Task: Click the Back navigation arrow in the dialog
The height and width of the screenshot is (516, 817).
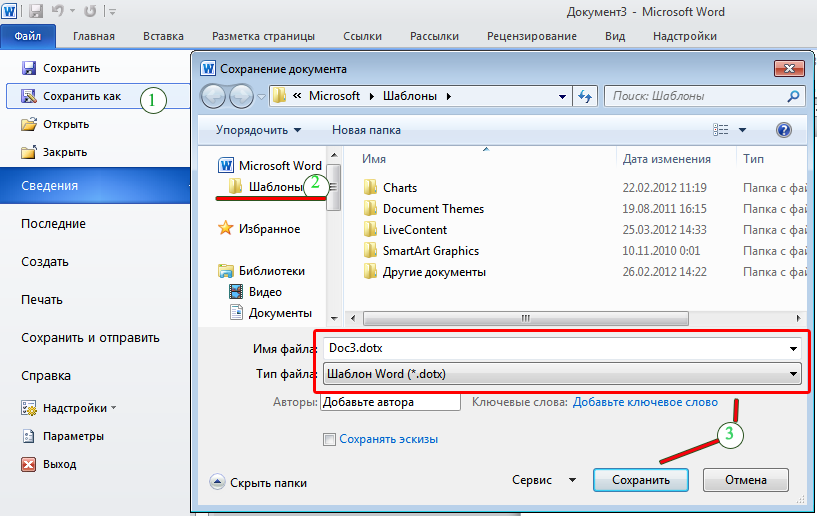Action: [x=213, y=96]
